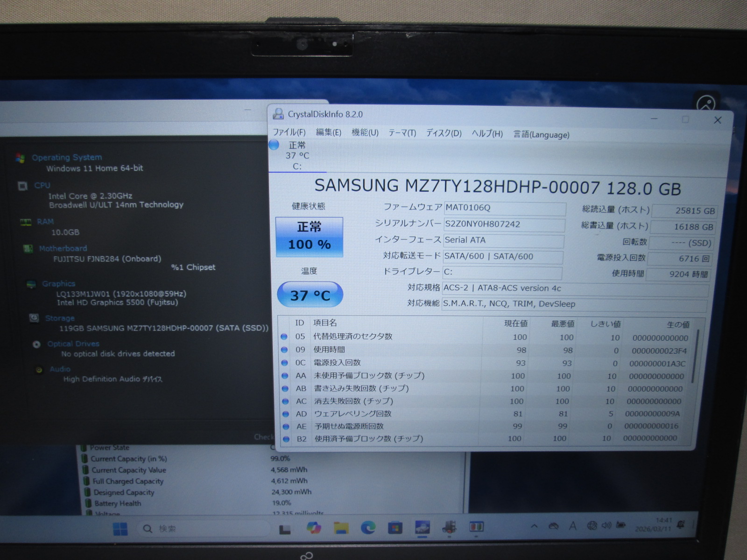Screen dimensions: 747x560
Task: Click the 37 °C temperature button
Action: [x=310, y=295]
